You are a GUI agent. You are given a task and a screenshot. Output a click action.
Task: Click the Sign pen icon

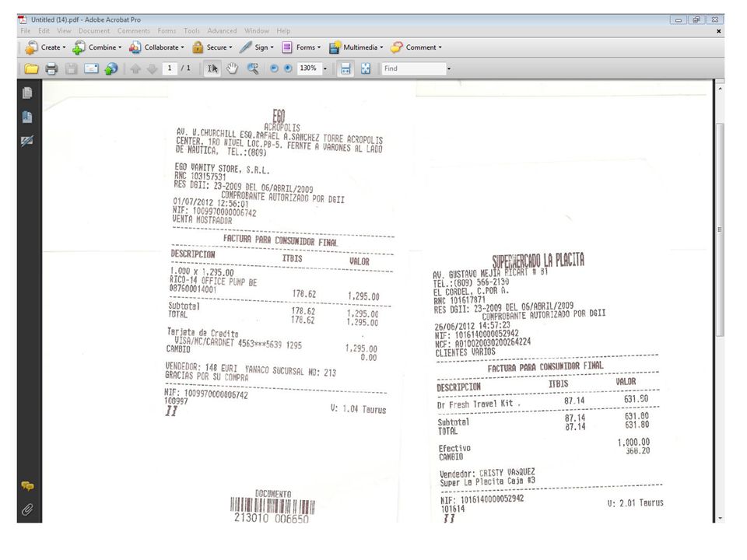click(245, 47)
